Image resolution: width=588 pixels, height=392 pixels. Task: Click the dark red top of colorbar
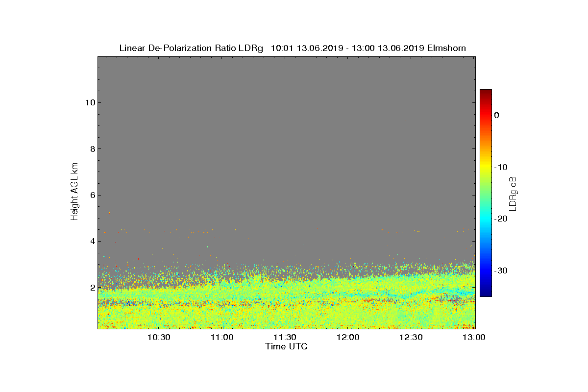click(x=486, y=92)
